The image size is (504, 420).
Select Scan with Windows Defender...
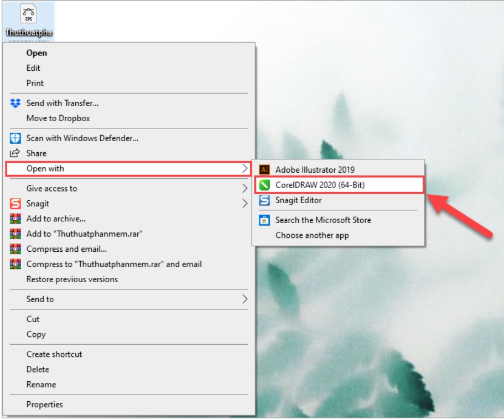point(129,138)
